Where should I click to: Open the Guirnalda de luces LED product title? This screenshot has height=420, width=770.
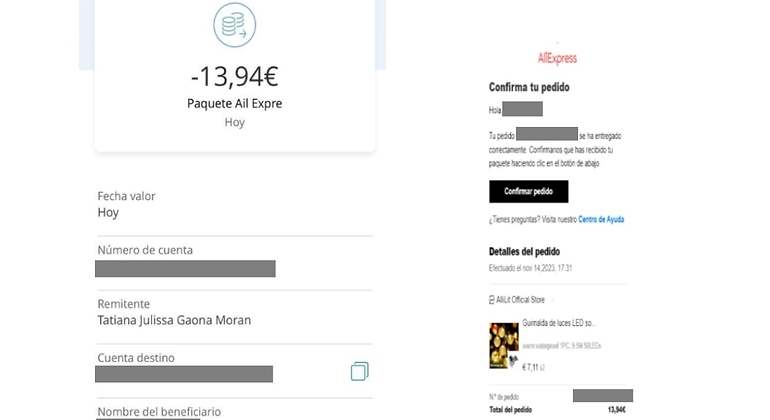[558, 323]
